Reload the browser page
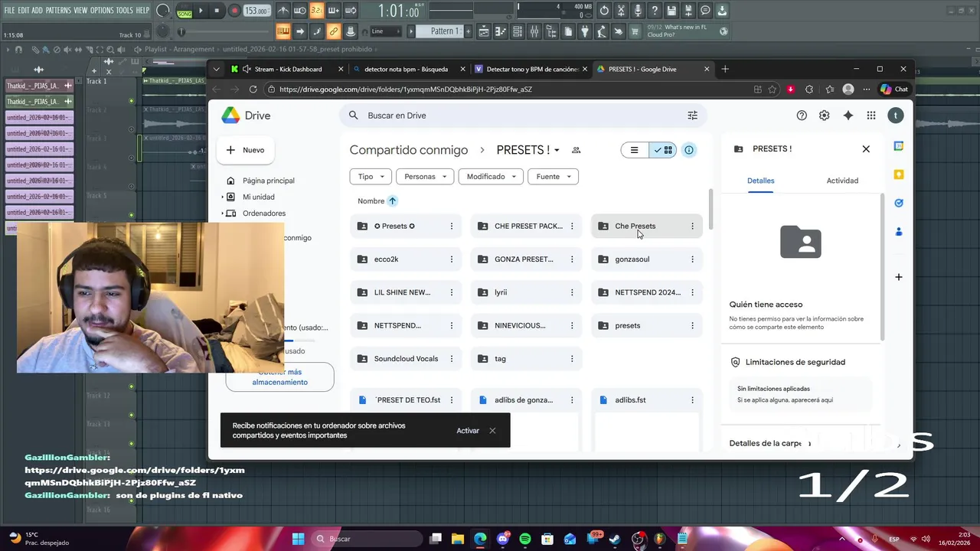The width and height of the screenshot is (980, 551). click(x=253, y=90)
